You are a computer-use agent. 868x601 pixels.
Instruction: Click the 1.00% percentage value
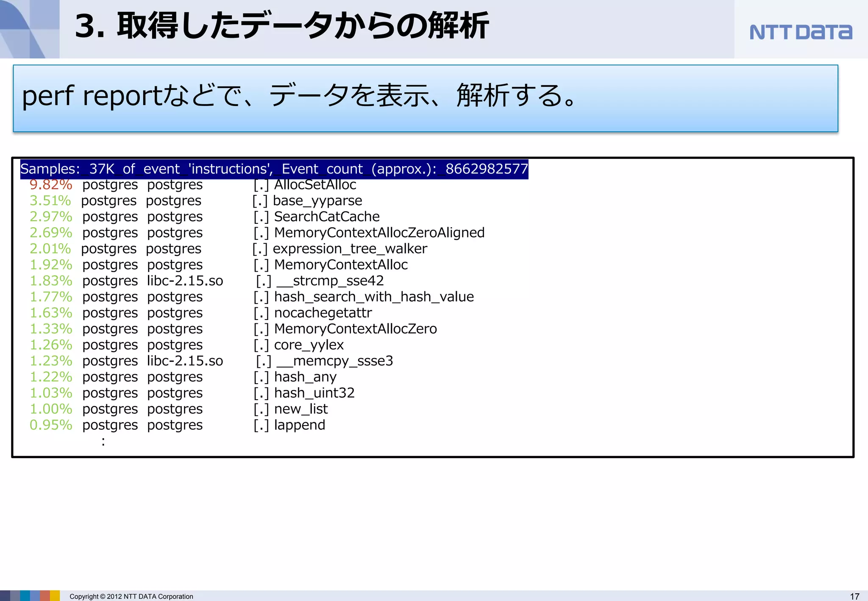pyautogui.click(x=51, y=409)
